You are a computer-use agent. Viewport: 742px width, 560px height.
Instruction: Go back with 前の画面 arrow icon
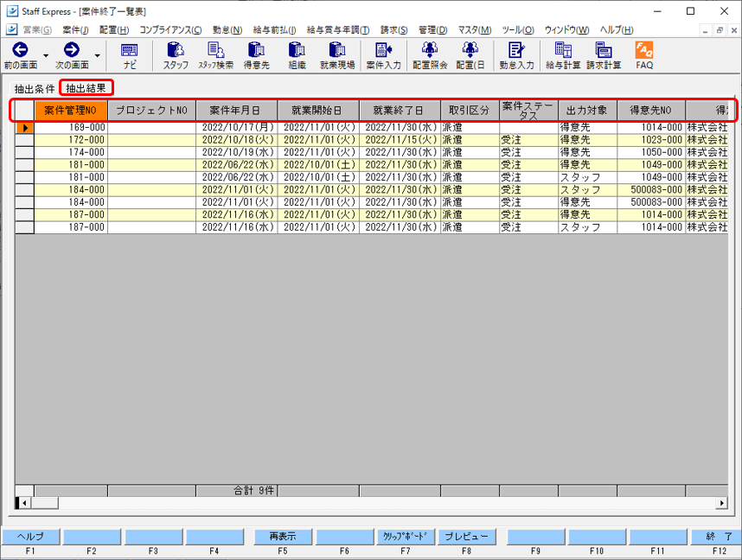21,50
